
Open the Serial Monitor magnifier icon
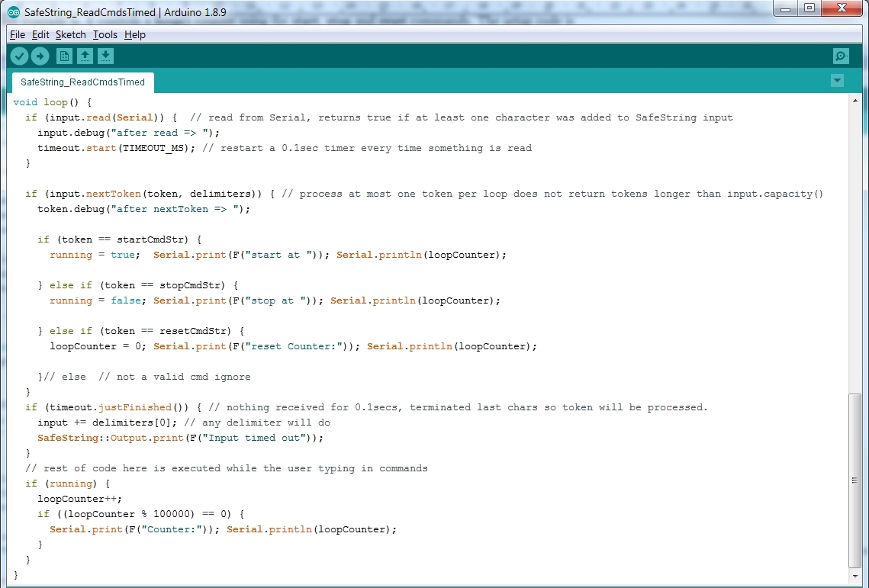point(840,56)
